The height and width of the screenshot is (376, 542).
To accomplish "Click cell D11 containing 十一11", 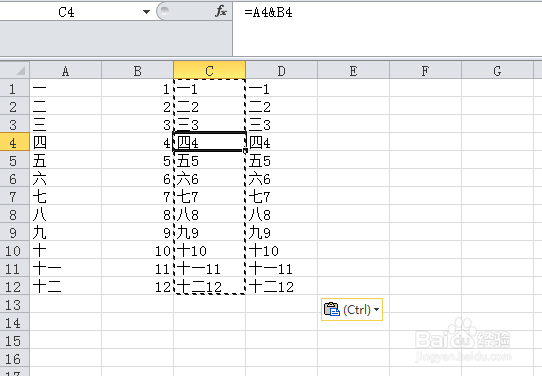I will [x=281, y=268].
